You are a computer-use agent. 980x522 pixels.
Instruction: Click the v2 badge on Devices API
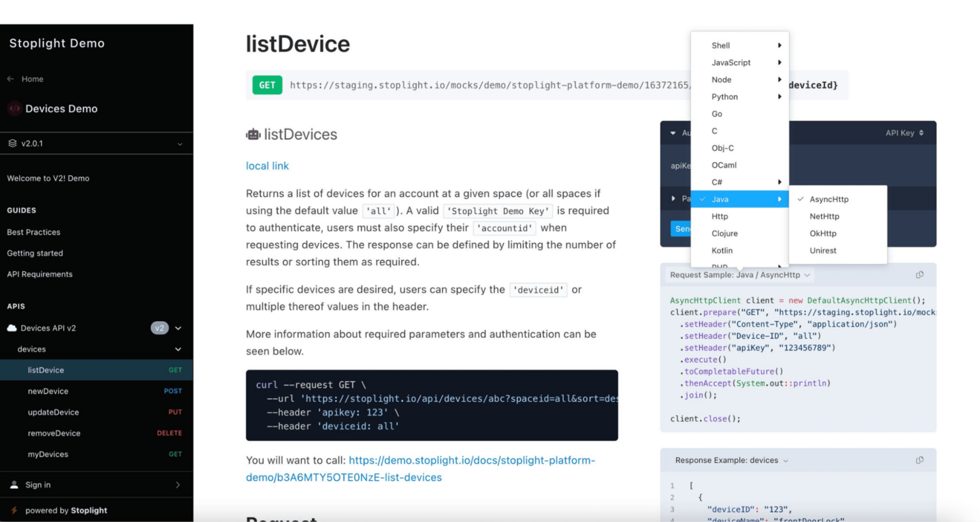tap(160, 328)
